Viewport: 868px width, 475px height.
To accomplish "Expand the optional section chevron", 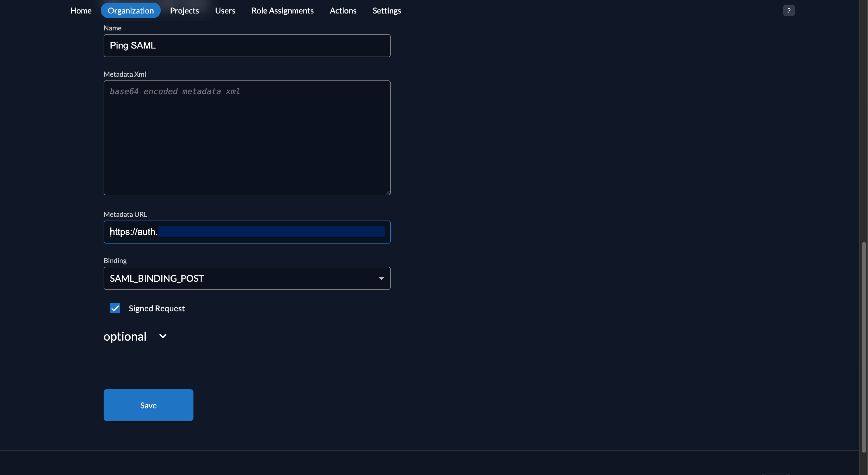I will (x=163, y=336).
